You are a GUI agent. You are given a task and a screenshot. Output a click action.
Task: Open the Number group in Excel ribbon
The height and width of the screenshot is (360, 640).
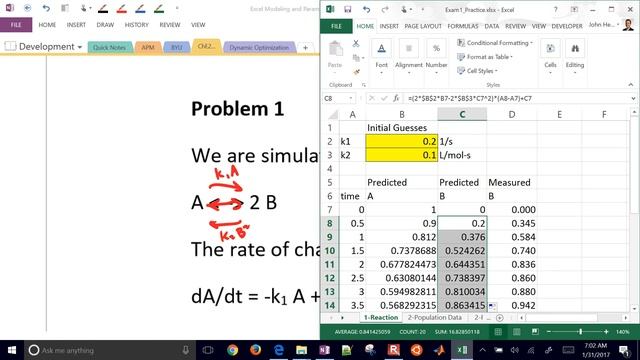436,57
